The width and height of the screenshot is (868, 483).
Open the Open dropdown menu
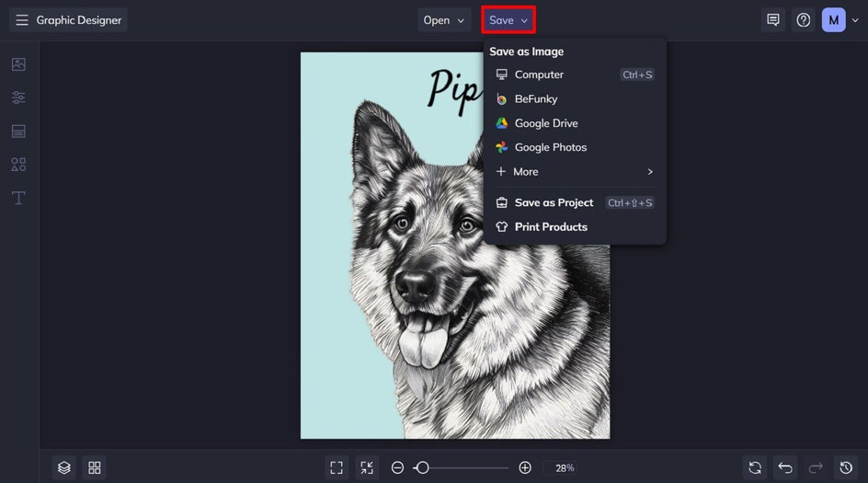point(444,20)
